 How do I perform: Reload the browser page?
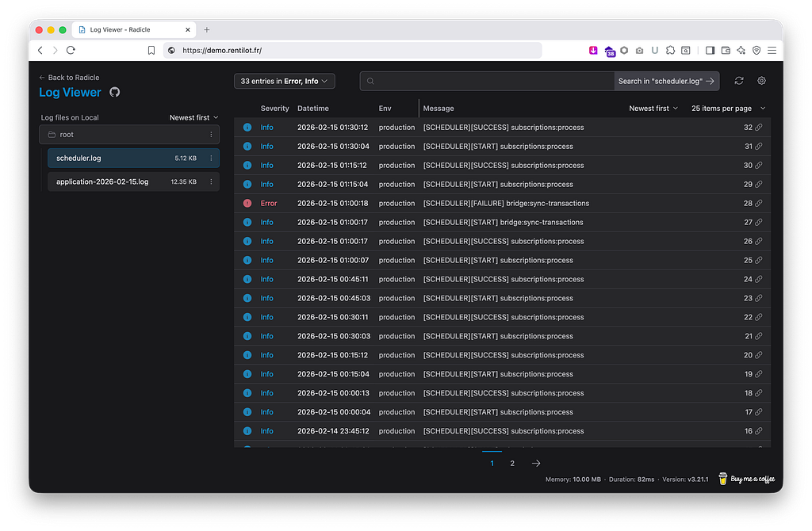[x=71, y=50]
